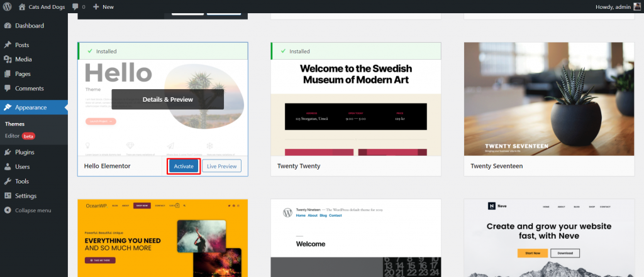Click the Plugins plug icon

point(8,152)
